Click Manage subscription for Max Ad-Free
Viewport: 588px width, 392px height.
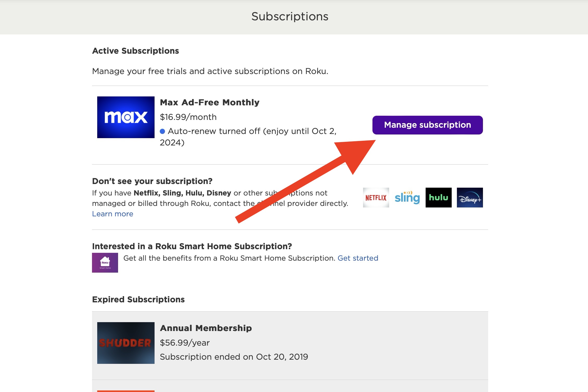(427, 125)
